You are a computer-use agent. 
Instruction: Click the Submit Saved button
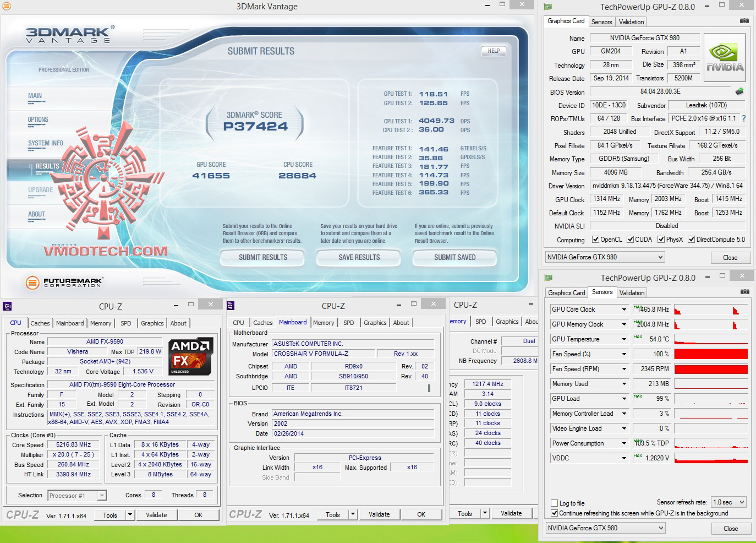pyautogui.click(x=455, y=257)
